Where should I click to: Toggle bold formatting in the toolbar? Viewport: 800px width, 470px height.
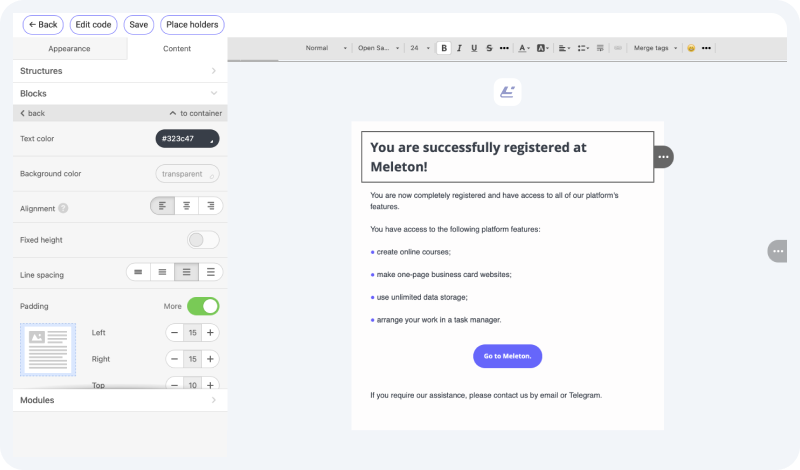pos(443,48)
